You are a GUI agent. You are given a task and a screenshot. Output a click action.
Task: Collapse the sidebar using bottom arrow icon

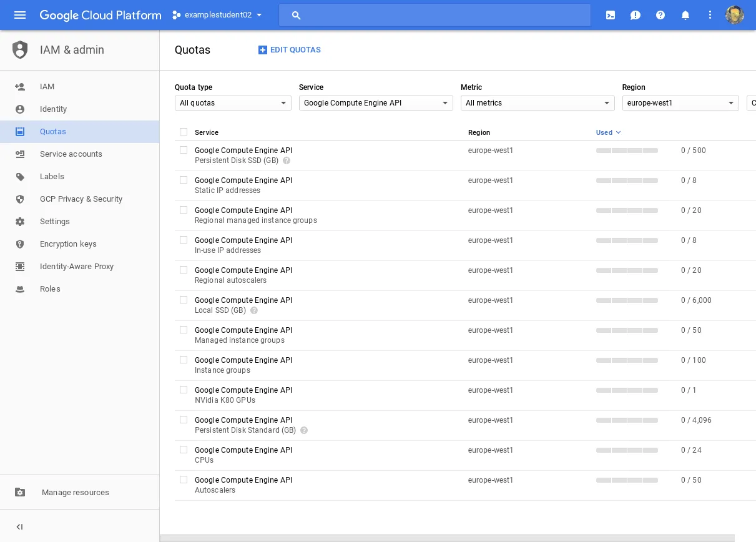click(x=19, y=527)
